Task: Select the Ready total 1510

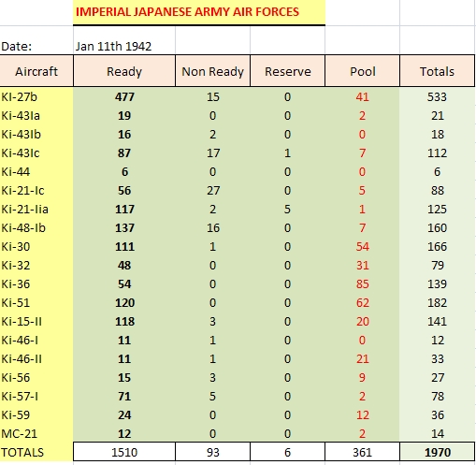Action: pos(124,452)
